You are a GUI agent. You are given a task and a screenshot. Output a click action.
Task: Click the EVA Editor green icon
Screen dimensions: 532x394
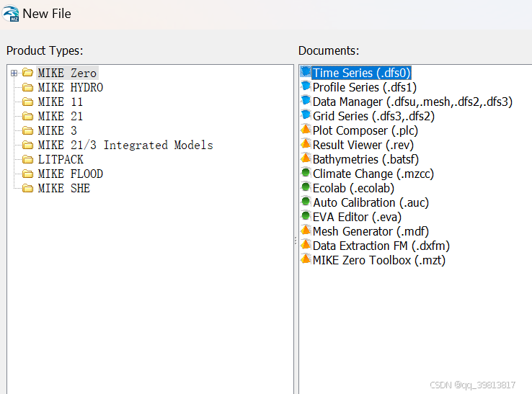click(306, 216)
